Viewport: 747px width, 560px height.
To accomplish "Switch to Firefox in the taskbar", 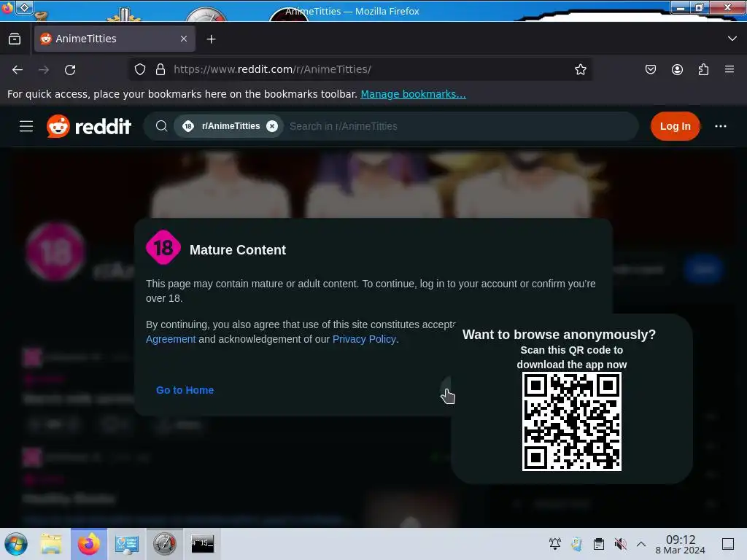I will [x=89, y=544].
